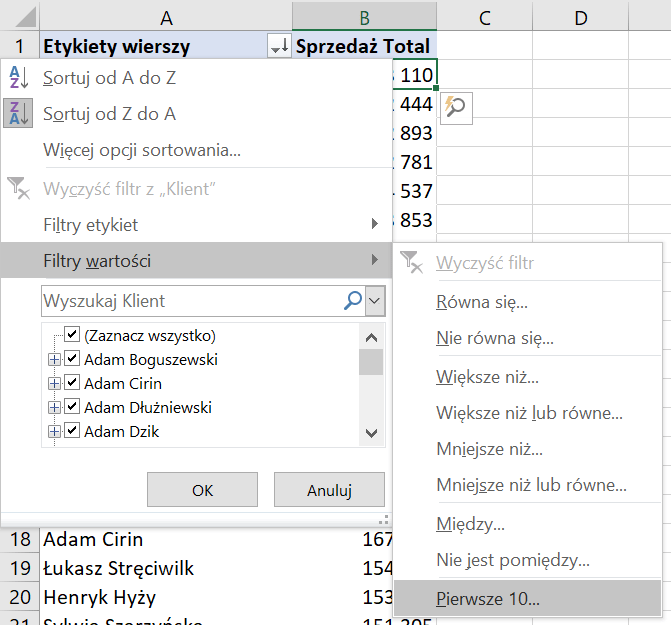The width and height of the screenshot is (671, 625).
Task: Open Więcej opcji sortowania...
Action: pos(142,150)
